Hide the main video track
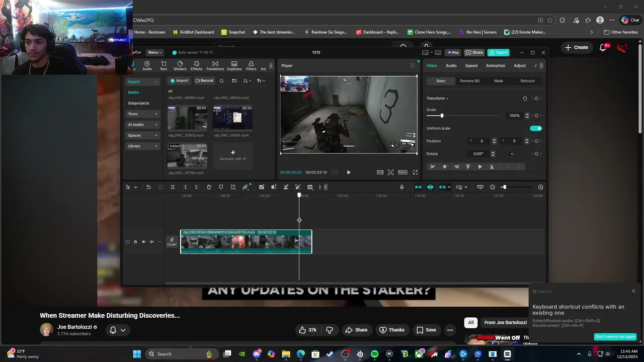644x362 pixels. [x=143, y=242]
